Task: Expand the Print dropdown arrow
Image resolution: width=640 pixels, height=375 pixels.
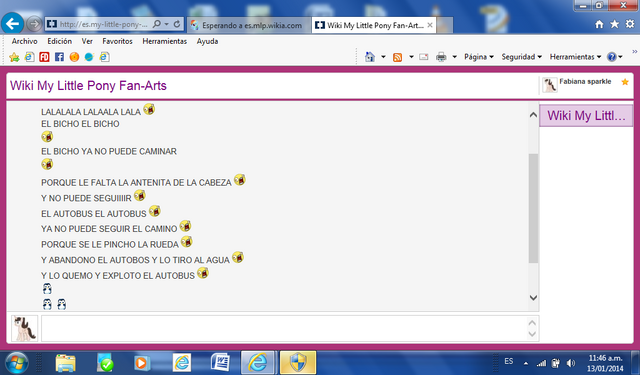Action: tap(454, 57)
